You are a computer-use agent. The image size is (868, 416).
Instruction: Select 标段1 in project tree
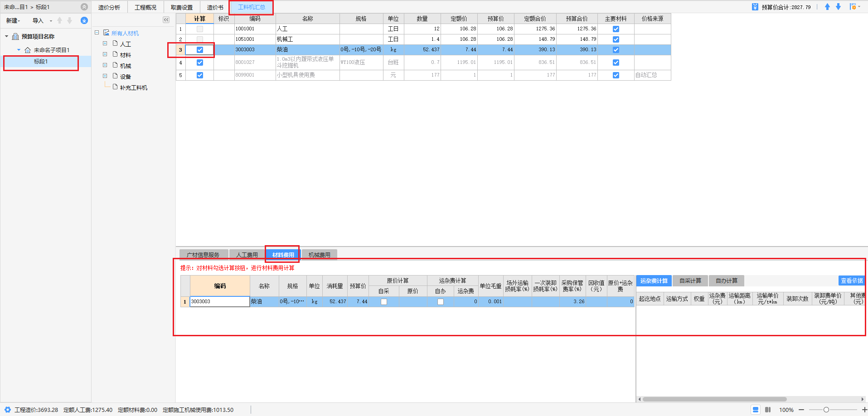coord(41,62)
